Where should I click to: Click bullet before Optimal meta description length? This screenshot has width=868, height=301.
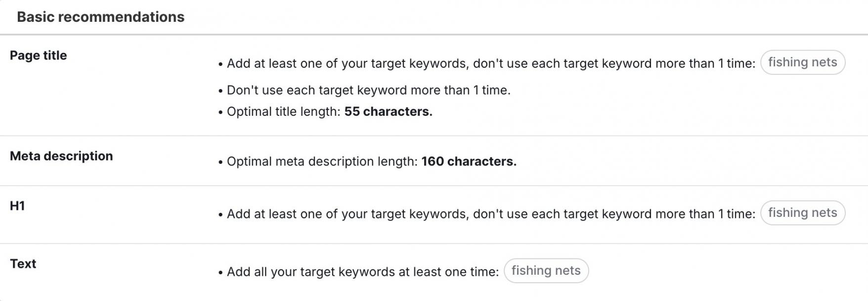point(220,163)
